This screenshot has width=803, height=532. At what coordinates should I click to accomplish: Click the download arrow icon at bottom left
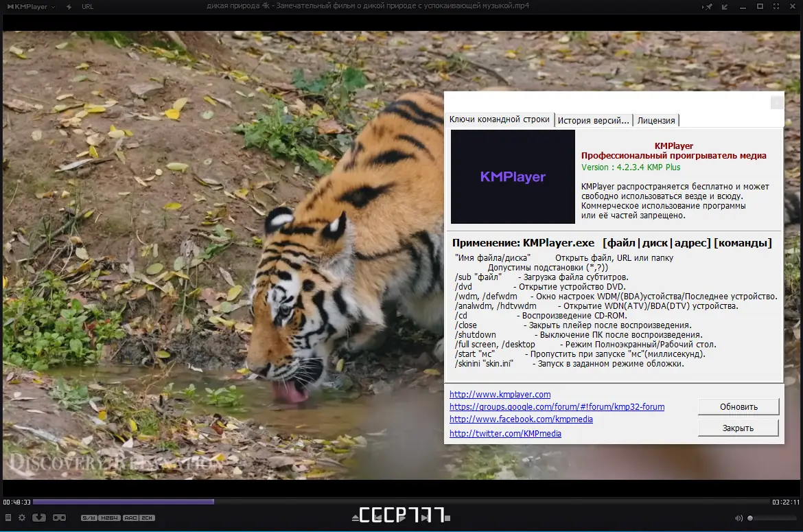(39, 518)
